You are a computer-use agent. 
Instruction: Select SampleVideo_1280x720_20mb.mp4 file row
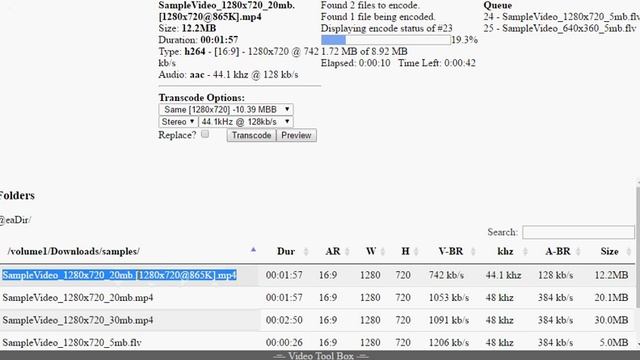[x=318, y=298]
